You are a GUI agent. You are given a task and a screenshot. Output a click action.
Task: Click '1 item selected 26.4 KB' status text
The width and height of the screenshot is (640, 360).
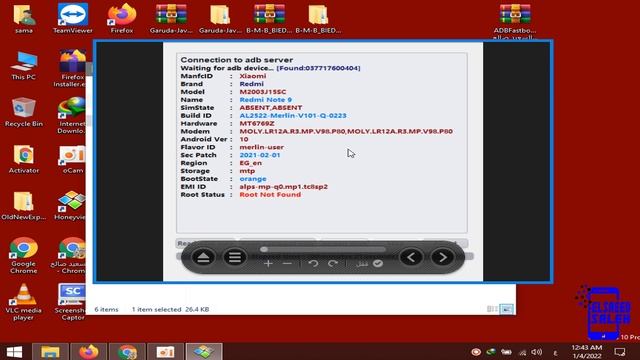[x=170, y=309]
